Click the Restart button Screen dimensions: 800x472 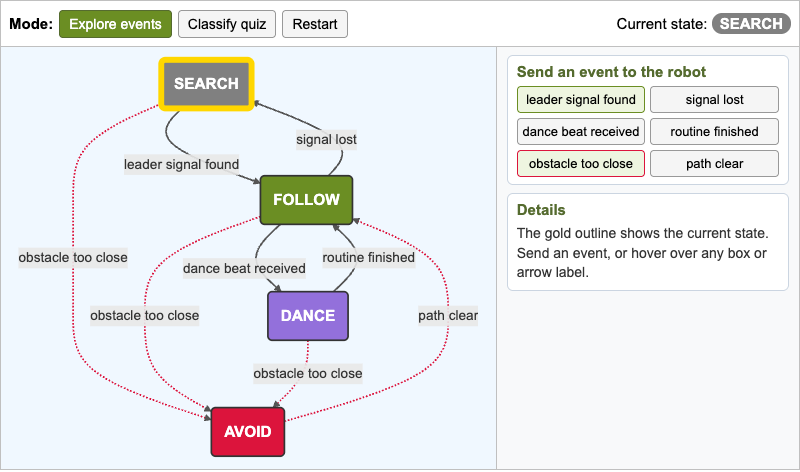[315, 24]
